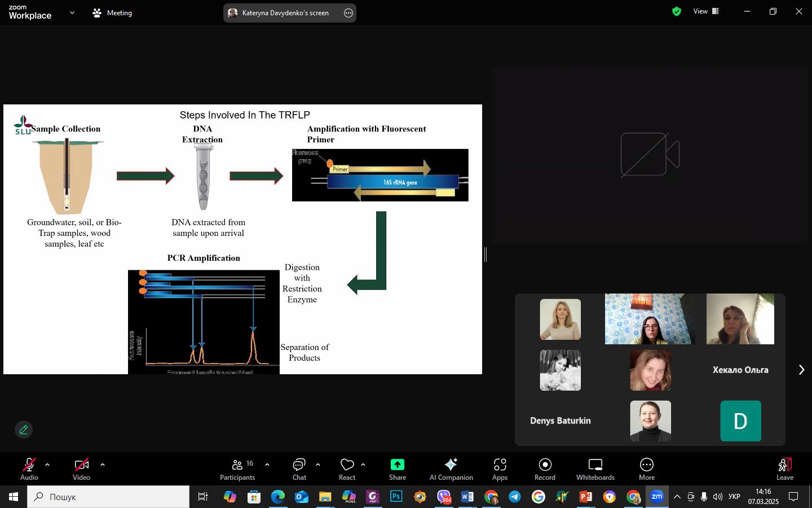Open the Participants panel
Viewport: 812px width, 508px height.
point(237,469)
